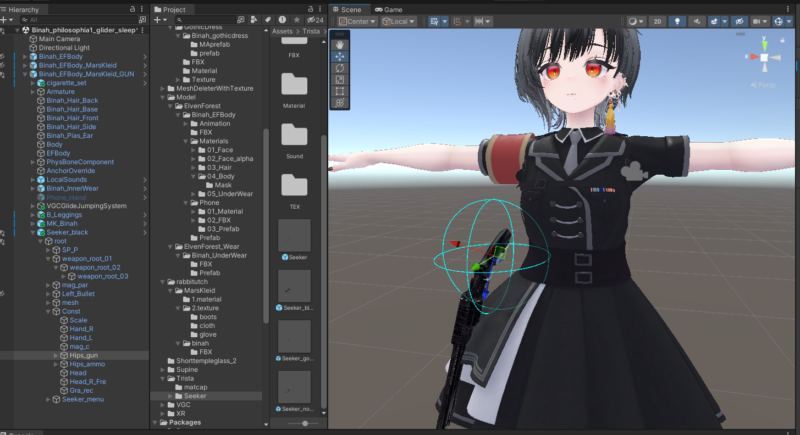800x435 pixels.
Task: Toggle Scene effects (skybox/fog)
Action: point(714,21)
